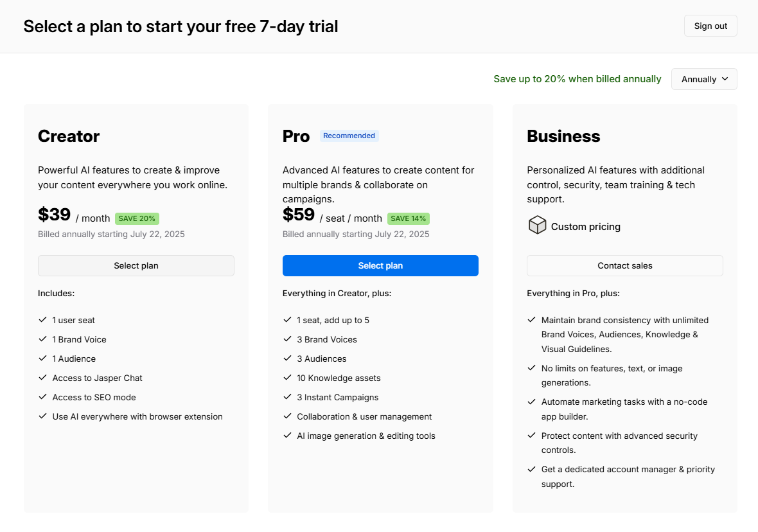Click checkmark next to 'No limits on features'
The height and width of the screenshot is (532, 758).
click(x=532, y=368)
